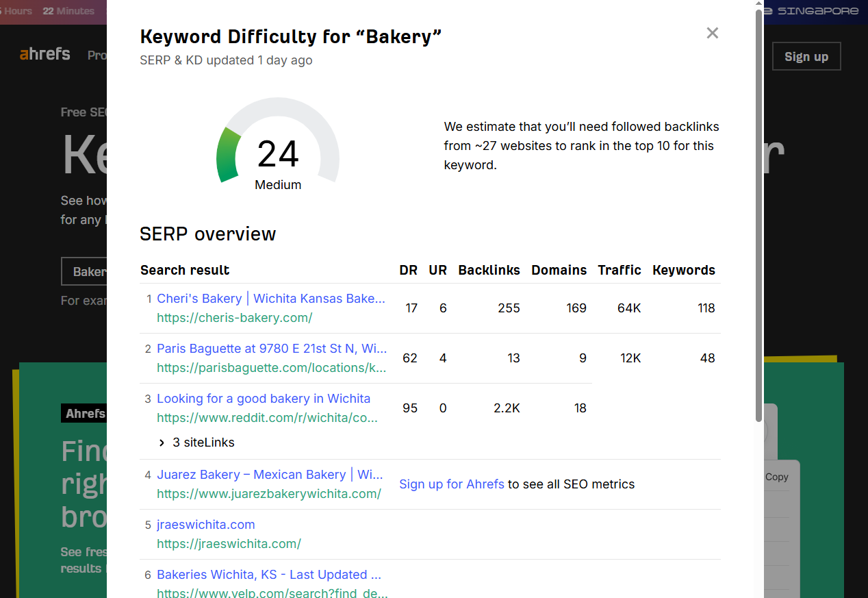Click the SERP overview heading
The width and height of the screenshot is (868, 598).
pyautogui.click(x=208, y=234)
